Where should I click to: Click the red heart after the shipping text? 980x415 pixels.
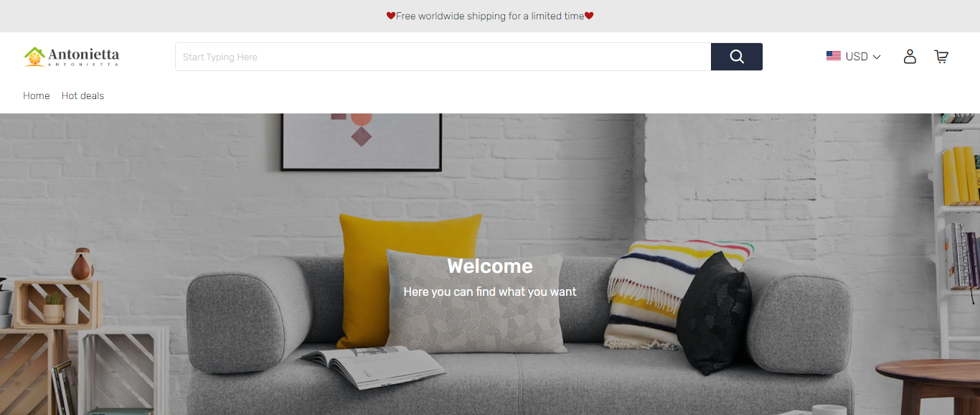[589, 16]
